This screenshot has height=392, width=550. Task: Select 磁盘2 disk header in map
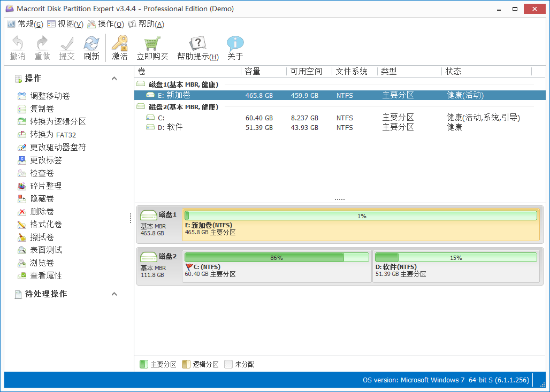[x=159, y=265]
